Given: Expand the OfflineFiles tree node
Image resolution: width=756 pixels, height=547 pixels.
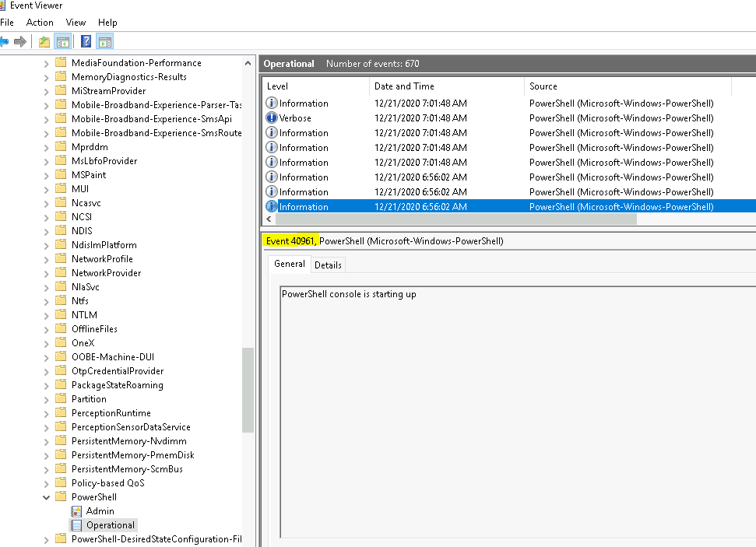Looking at the screenshot, I should [x=46, y=330].
